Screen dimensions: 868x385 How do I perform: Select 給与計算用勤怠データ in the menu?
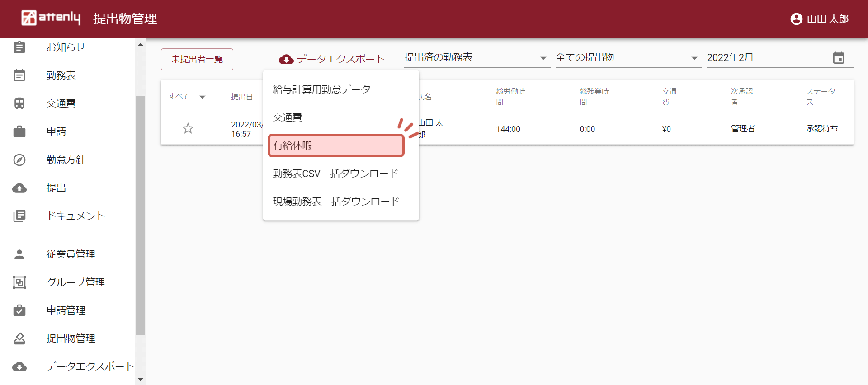[x=321, y=89]
